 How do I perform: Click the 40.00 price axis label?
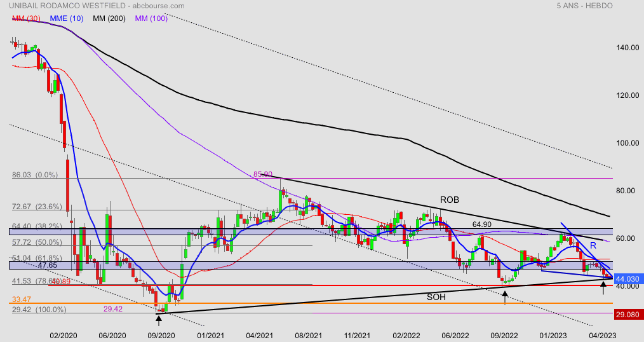[x=627, y=286]
